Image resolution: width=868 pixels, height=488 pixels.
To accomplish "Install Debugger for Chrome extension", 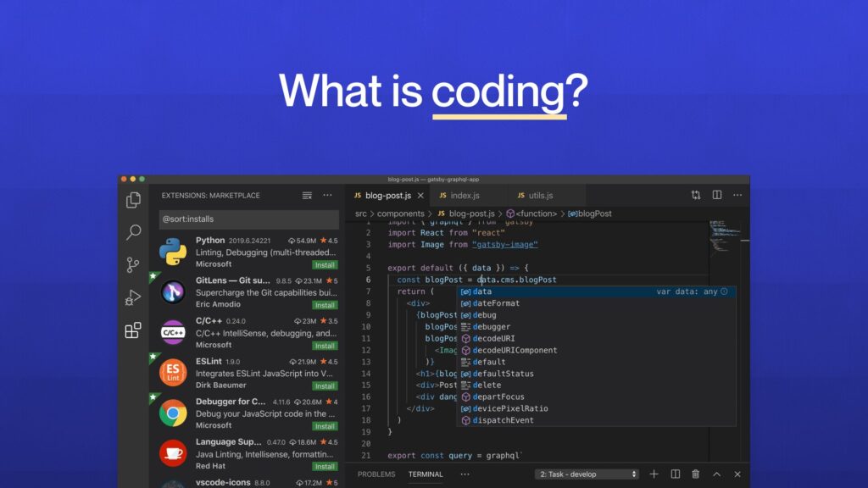I will (325, 427).
